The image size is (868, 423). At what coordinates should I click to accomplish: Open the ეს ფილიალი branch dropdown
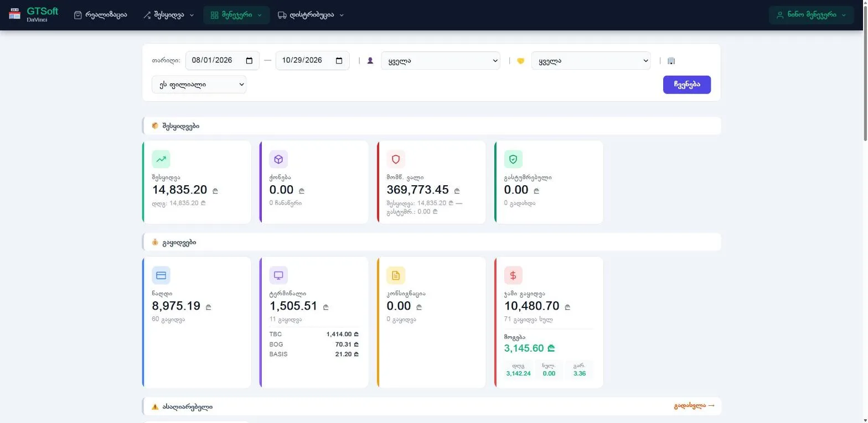click(x=199, y=84)
